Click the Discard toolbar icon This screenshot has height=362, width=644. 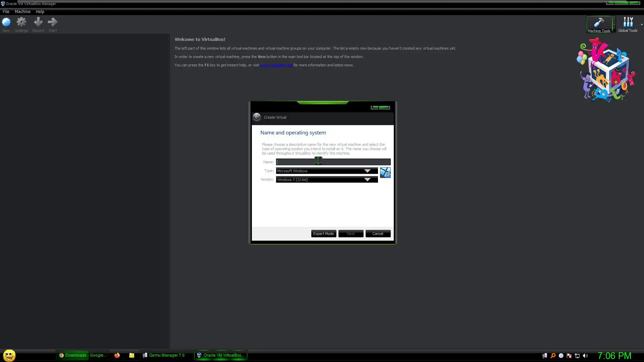pyautogui.click(x=38, y=22)
